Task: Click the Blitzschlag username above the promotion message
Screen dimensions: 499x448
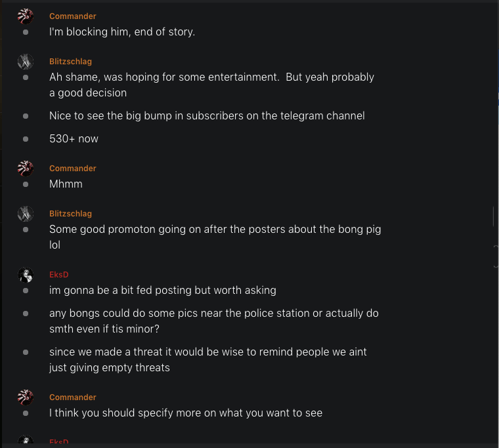Action: [70, 214]
